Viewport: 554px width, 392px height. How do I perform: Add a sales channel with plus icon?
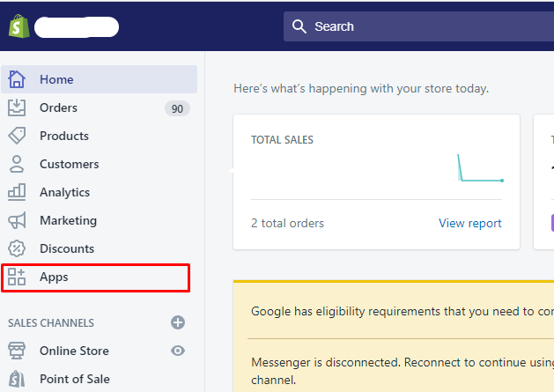point(178,322)
